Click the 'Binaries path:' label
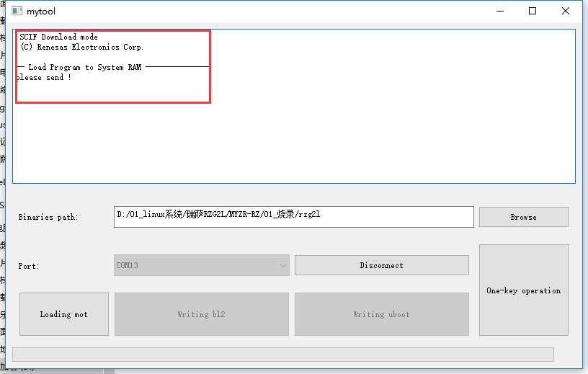This screenshot has width=588, height=374. [x=48, y=217]
